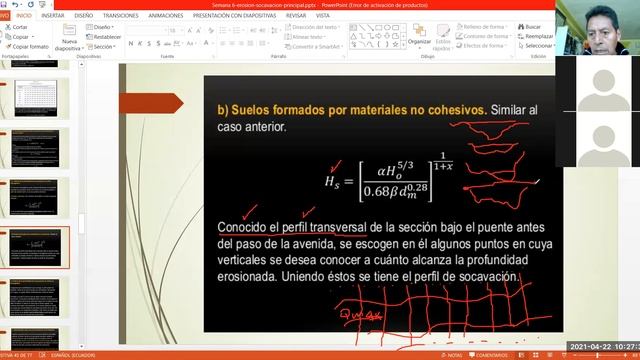The image size is (640, 360).
Task: Open the character spacing dropdown
Action: [177, 43]
